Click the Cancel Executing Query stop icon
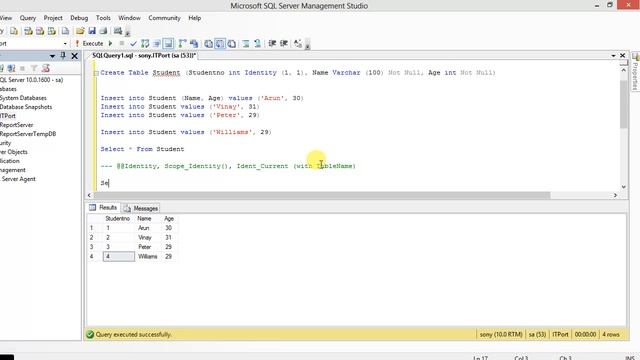The image size is (640, 360). (x=122, y=43)
